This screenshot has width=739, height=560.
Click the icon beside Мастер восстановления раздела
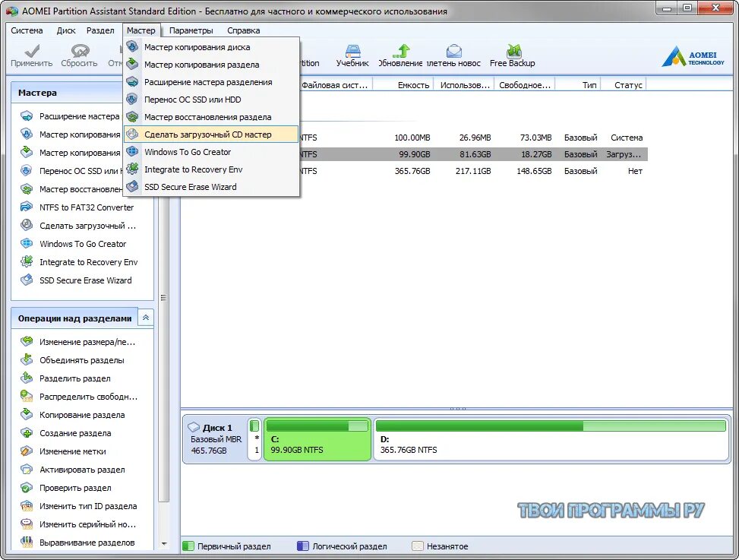coord(133,116)
